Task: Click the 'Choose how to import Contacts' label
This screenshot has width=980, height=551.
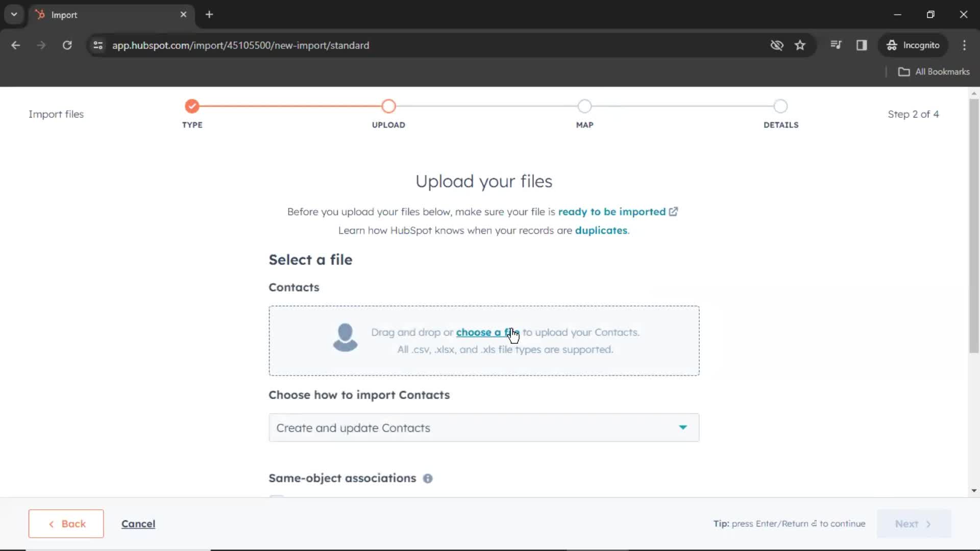Action: coord(359,395)
